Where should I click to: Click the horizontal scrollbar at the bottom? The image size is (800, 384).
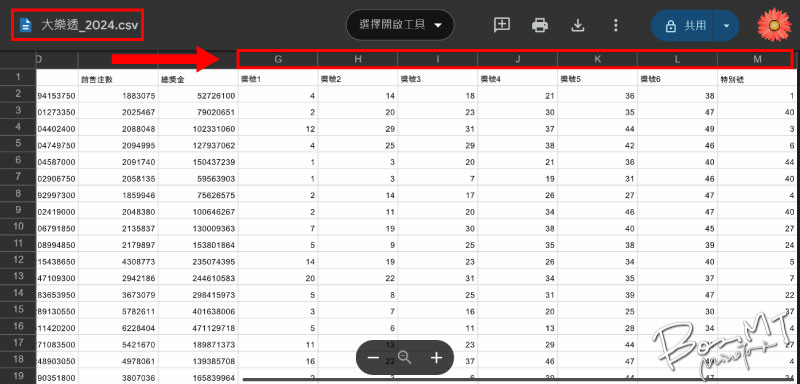point(519,380)
